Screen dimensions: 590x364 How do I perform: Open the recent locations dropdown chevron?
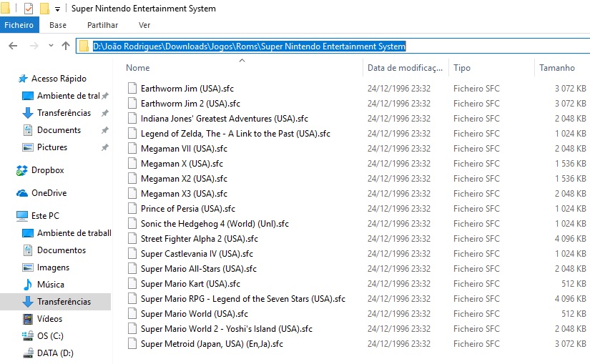pos(51,46)
